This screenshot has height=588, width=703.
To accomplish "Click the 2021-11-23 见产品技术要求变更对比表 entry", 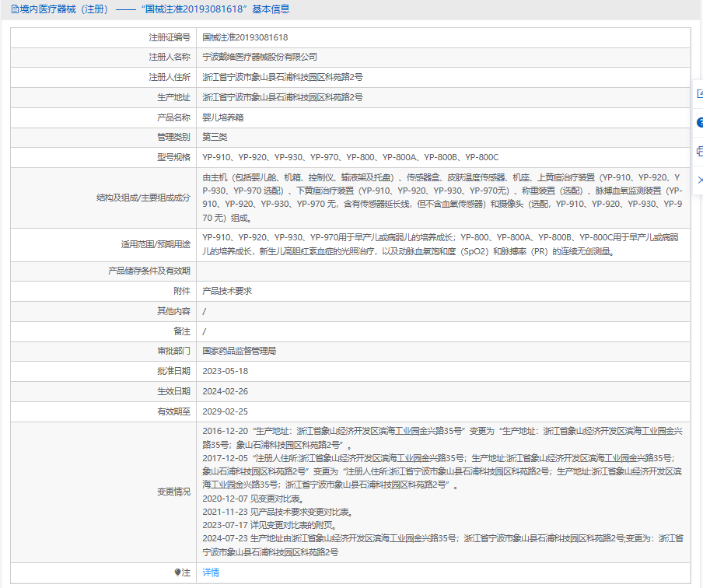I will 278,512.
